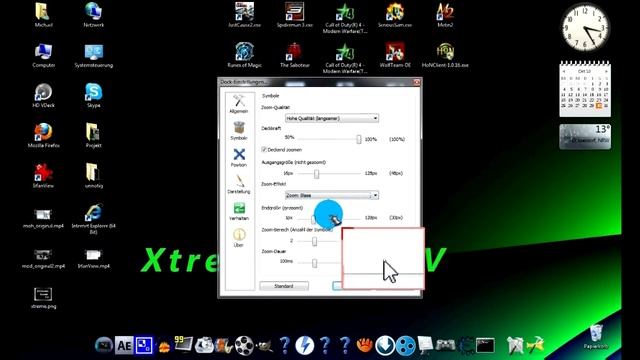Screen dimensions: 640x360
Task: Open the Daemon Tools lightning dock icon
Action: pyautogui.click(x=304, y=346)
